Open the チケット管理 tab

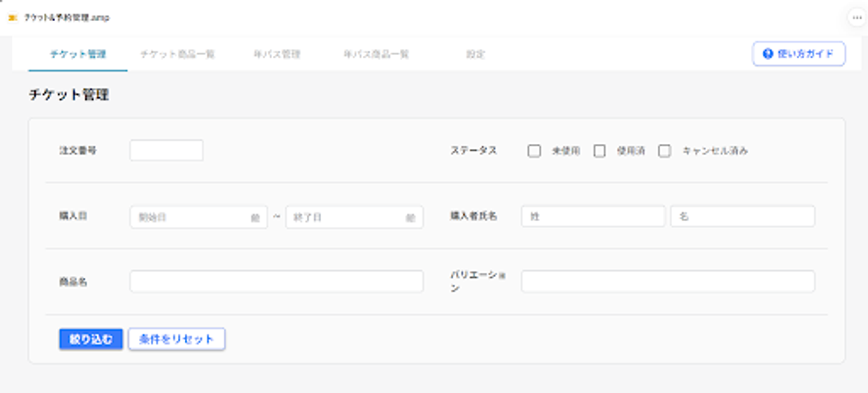[78, 54]
